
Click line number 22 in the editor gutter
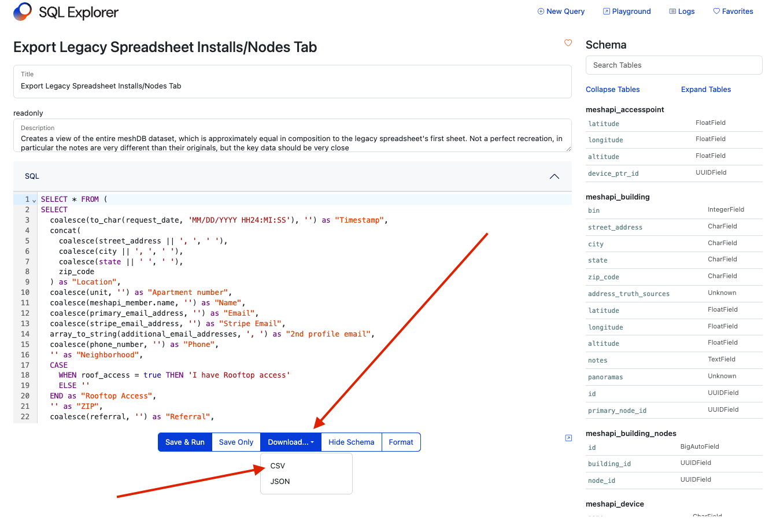[x=25, y=417]
